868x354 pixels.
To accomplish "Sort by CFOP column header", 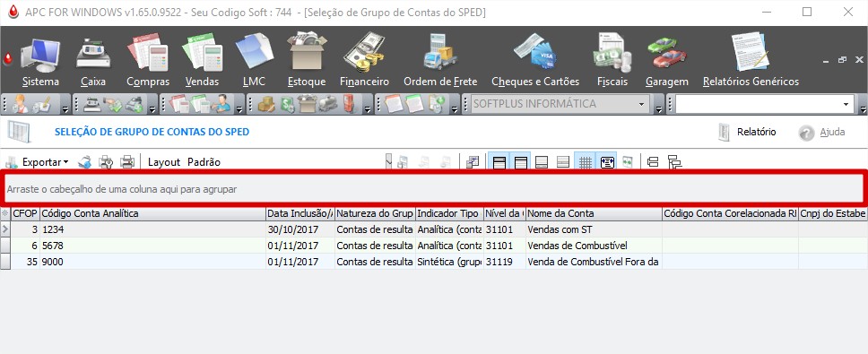I will coord(25,213).
